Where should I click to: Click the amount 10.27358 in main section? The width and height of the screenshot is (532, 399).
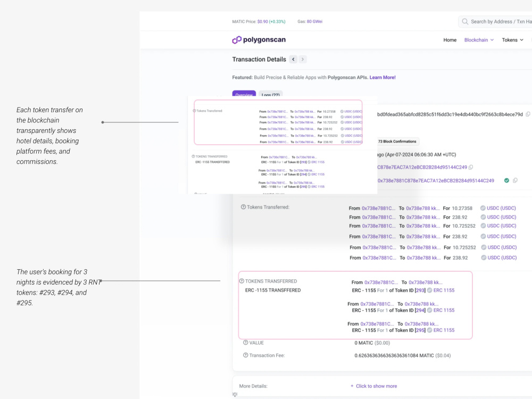point(462,208)
